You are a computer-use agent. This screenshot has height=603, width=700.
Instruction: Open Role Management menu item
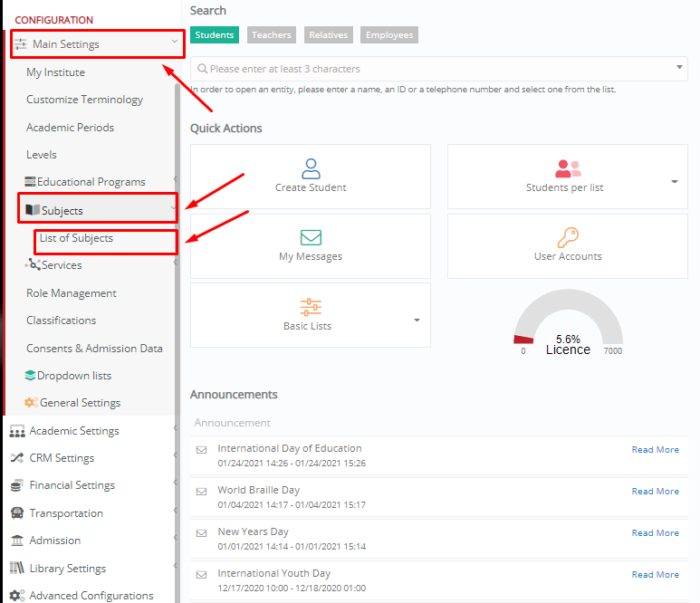coord(72,293)
